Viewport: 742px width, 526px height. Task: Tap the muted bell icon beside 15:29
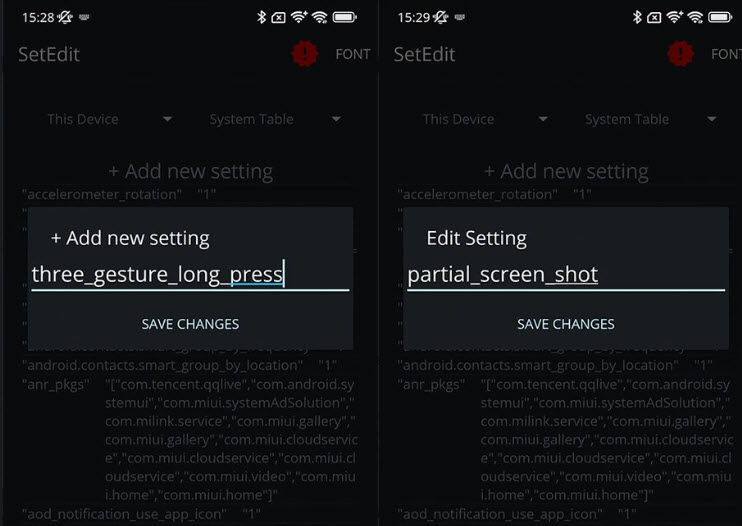tap(441, 18)
